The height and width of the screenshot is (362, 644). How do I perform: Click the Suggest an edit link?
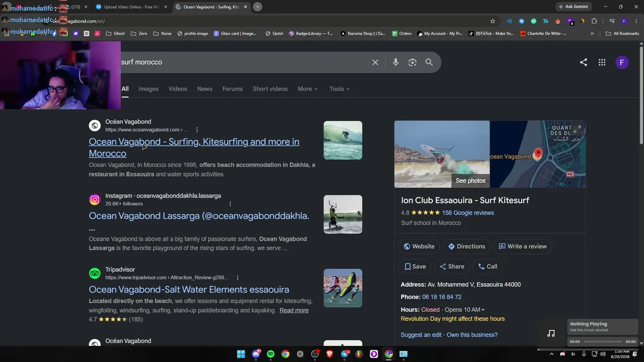(x=421, y=335)
